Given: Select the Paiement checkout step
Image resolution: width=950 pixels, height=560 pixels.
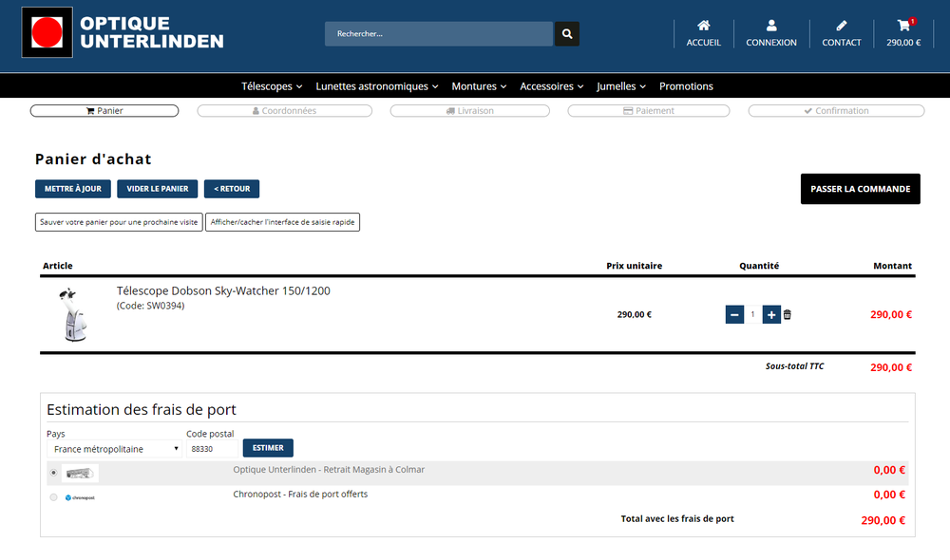Looking at the screenshot, I should 648,111.
